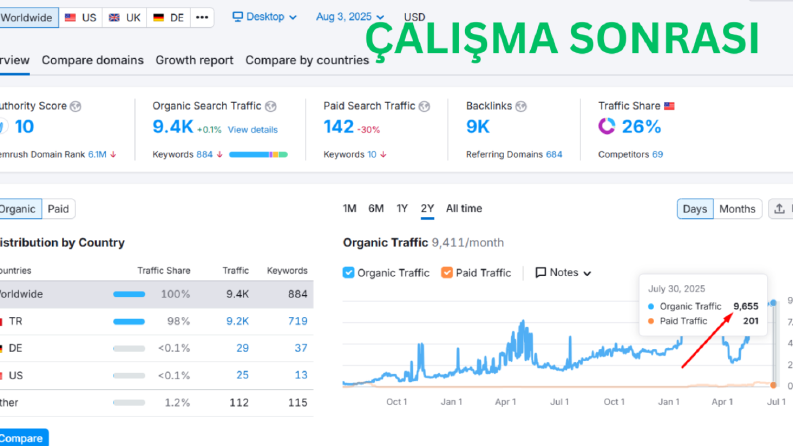Image resolution: width=793 pixels, height=446 pixels.
Task: Open Paid keywords count 10 link
Action: click(x=372, y=155)
